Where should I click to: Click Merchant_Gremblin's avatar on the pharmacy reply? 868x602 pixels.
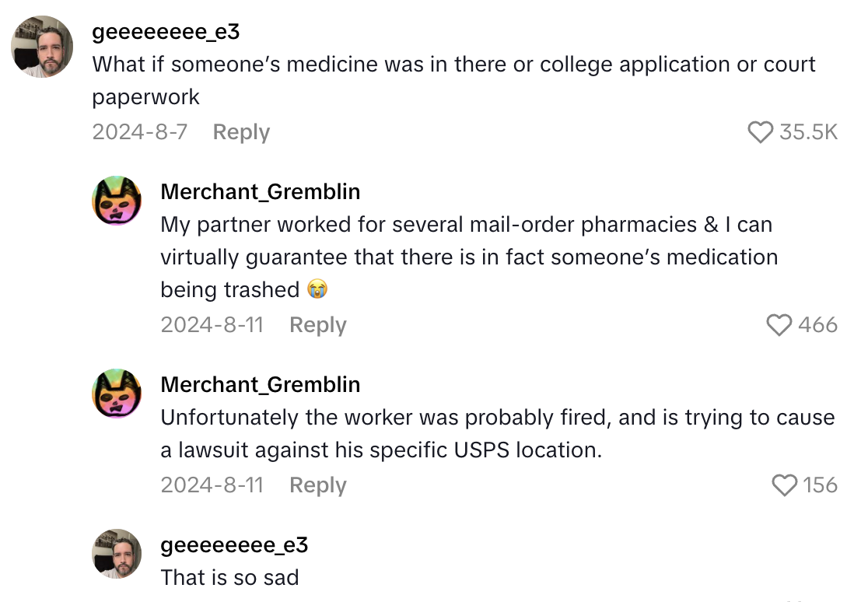click(117, 201)
